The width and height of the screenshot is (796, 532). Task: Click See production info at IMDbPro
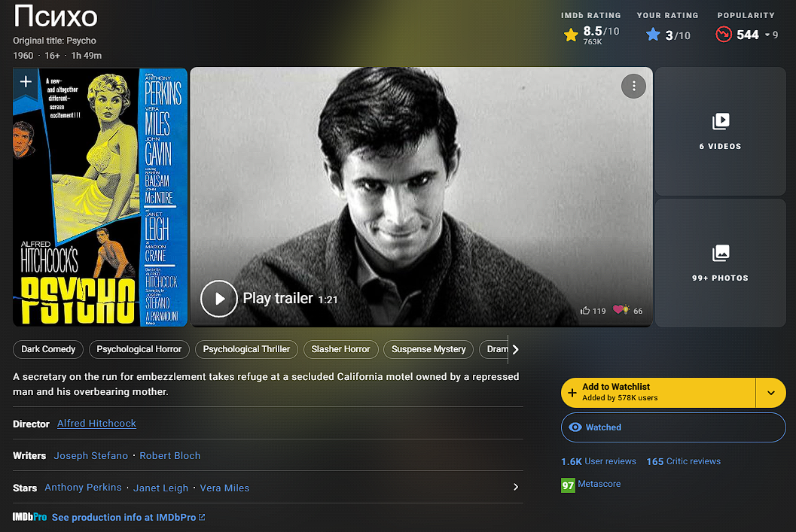(x=124, y=517)
